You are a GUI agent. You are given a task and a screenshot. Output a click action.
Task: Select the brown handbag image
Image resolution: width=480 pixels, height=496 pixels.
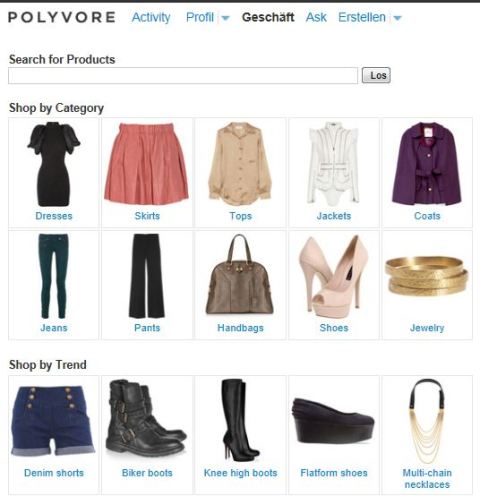point(240,274)
